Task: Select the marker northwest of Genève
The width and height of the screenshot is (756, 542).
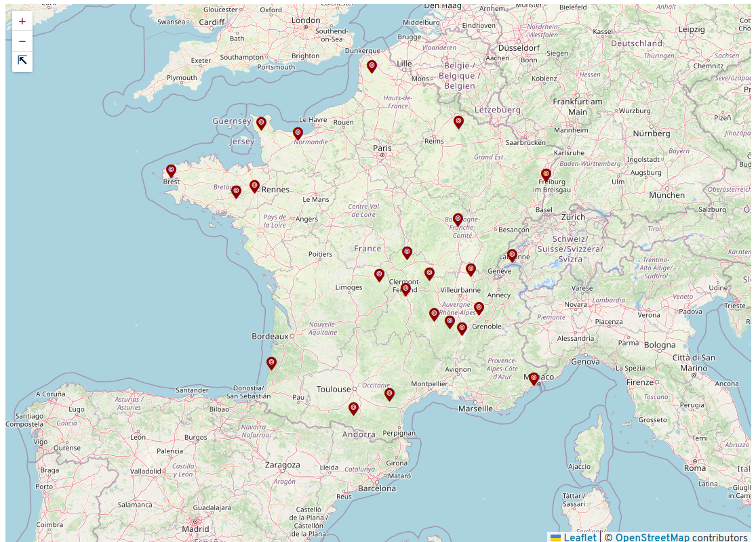Action: 471,270
